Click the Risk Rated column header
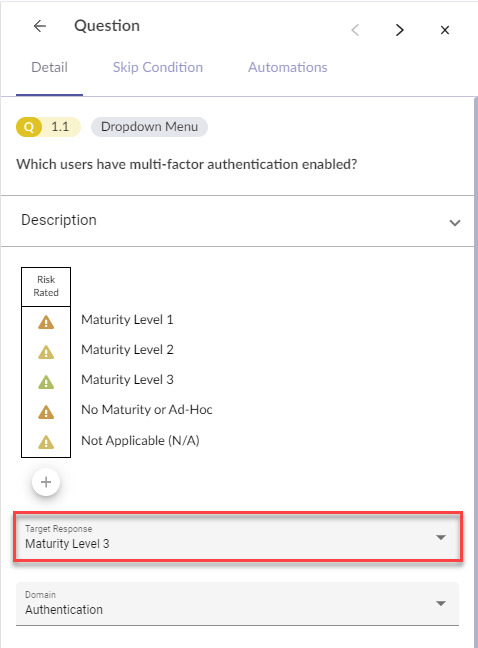The height and width of the screenshot is (648, 478). pyautogui.click(x=46, y=286)
